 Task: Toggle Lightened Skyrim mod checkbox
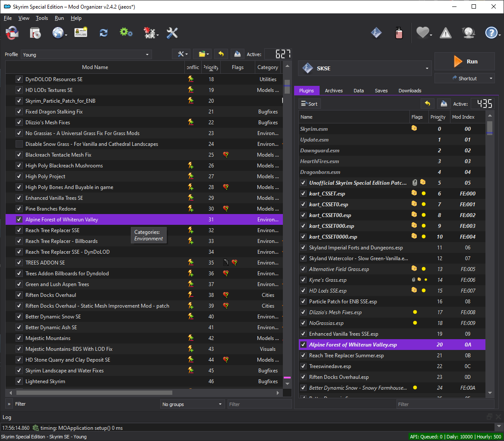[x=19, y=381]
